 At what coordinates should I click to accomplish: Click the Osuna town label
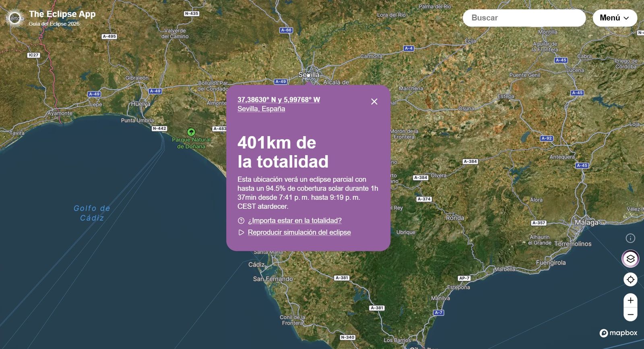pyautogui.click(x=466, y=108)
